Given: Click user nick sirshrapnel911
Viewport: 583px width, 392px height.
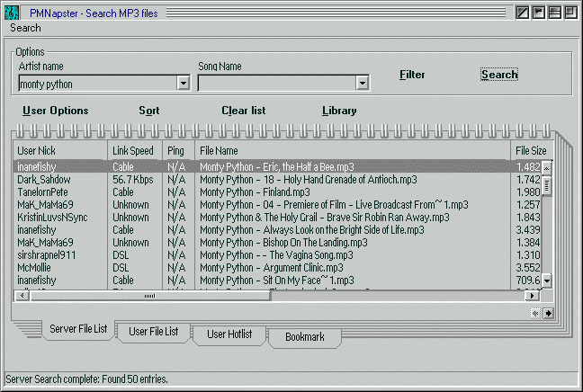Looking at the screenshot, I should [x=47, y=255].
